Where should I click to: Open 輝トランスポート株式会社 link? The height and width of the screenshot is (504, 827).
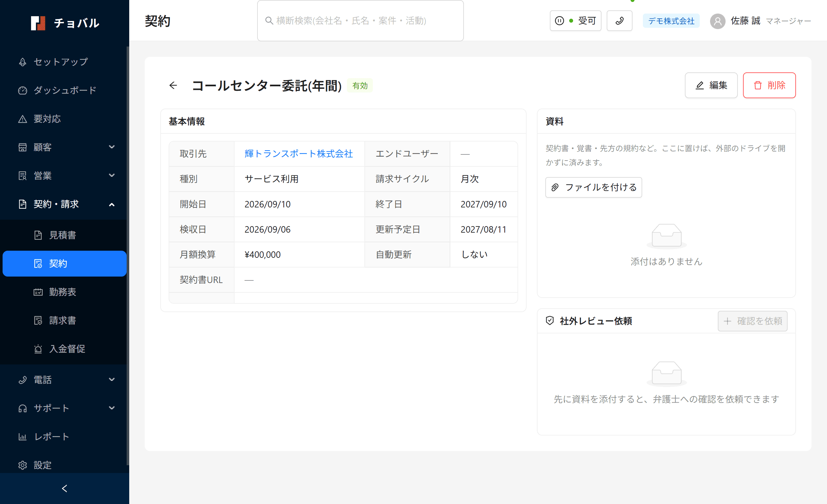point(298,154)
